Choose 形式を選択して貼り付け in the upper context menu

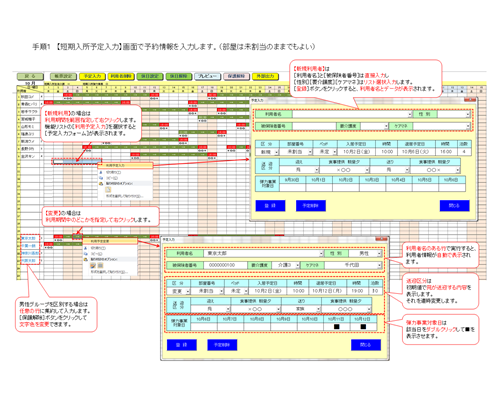pos(125,196)
